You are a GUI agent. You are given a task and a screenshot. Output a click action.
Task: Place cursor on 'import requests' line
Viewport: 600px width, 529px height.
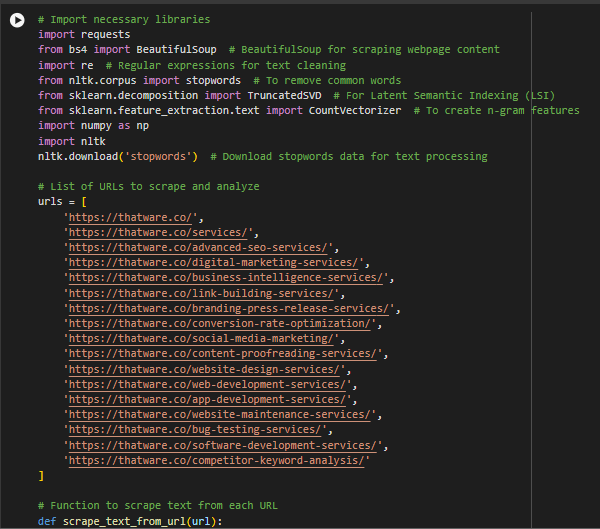(84, 34)
